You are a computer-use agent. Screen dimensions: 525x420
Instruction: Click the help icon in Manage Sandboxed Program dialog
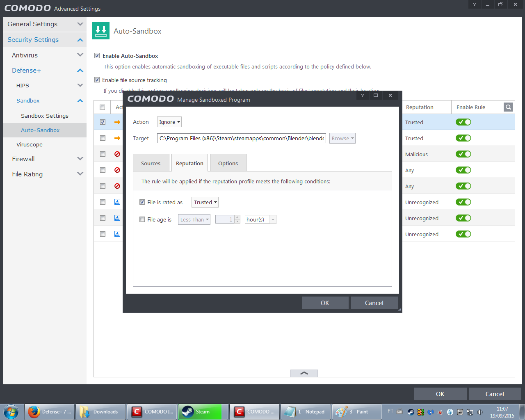pyautogui.click(x=363, y=95)
